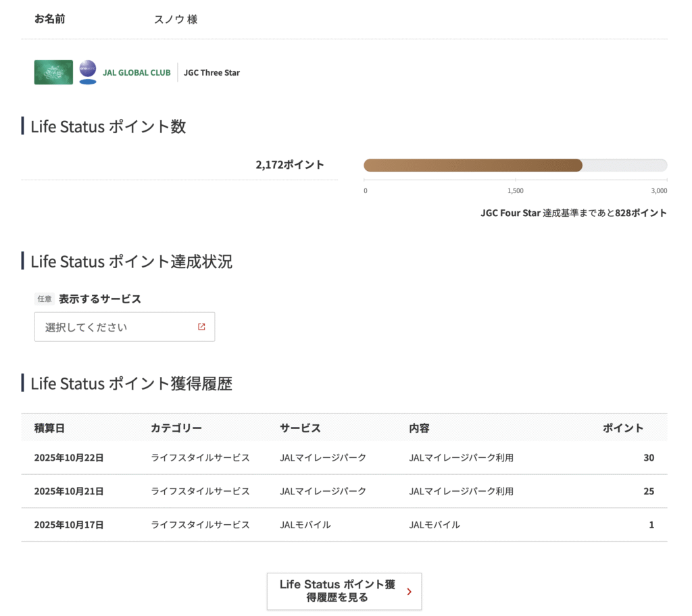Viewport: 692px width, 616px height.
Task: Click the 積算日 column header
Action: (49, 428)
